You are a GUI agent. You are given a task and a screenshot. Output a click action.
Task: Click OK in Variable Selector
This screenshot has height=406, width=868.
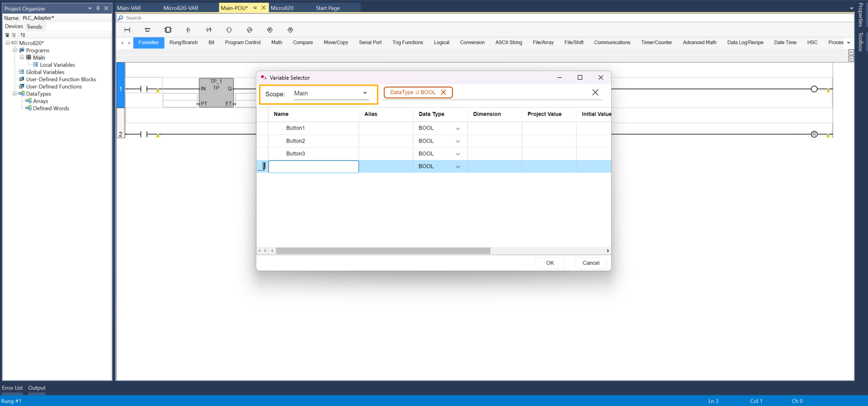tap(550, 263)
